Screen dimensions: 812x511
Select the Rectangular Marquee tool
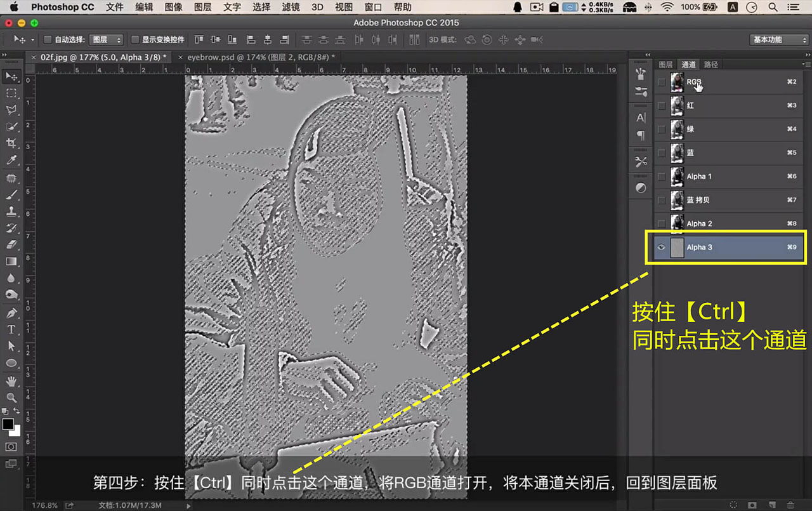(11, 93)
